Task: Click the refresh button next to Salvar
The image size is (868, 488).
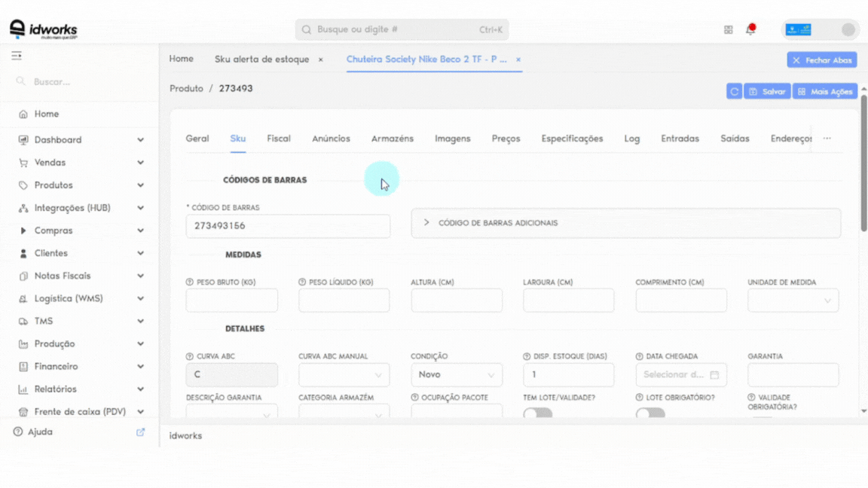Action: [734, 92]
